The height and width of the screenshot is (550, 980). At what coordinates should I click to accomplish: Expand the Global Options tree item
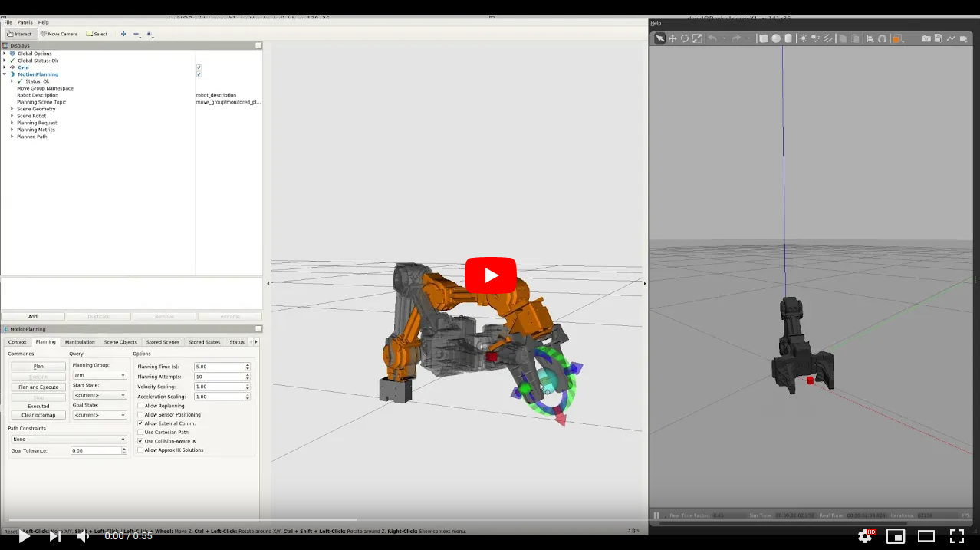(4, 54)
